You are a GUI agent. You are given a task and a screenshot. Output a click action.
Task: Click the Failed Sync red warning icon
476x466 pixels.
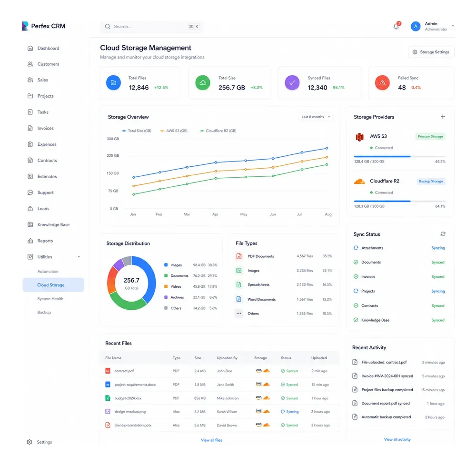(382, 82)
